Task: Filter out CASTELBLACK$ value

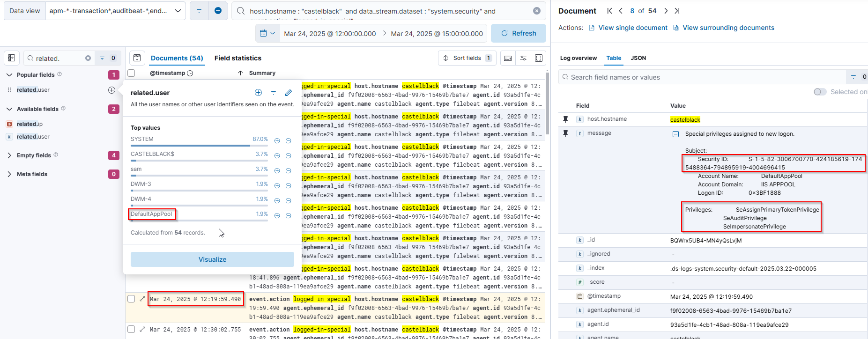Action: pyautogui.click(x=289, y=155)
